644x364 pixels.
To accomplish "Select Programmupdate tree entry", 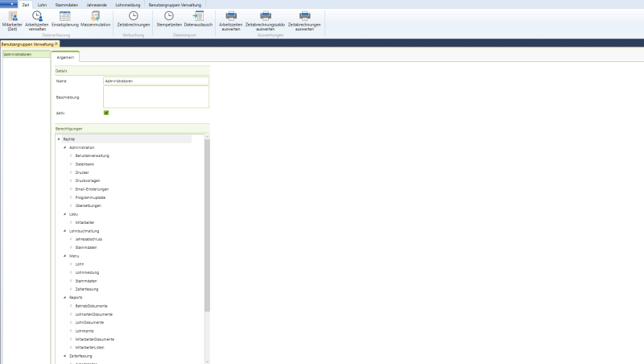I will click(x=90, y=197).
